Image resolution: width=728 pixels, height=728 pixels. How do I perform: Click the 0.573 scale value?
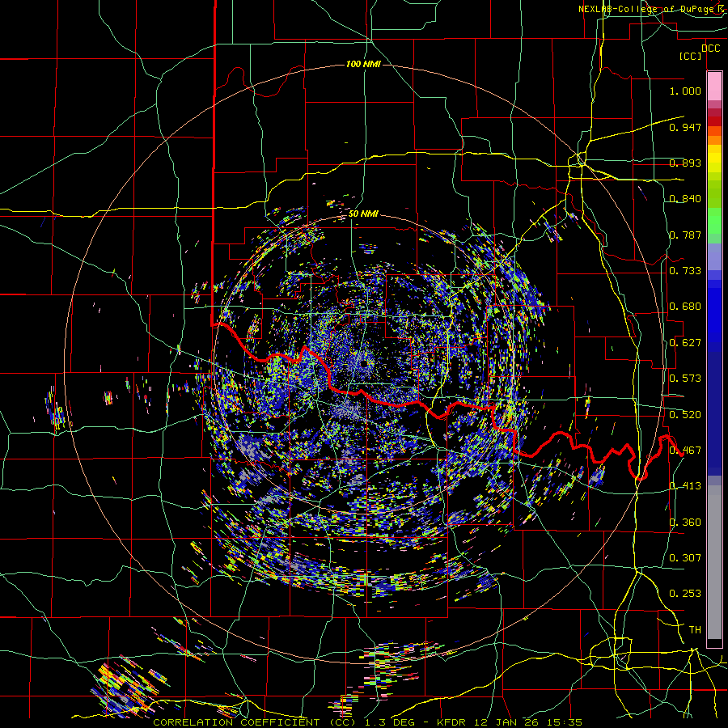pos(685,379)
